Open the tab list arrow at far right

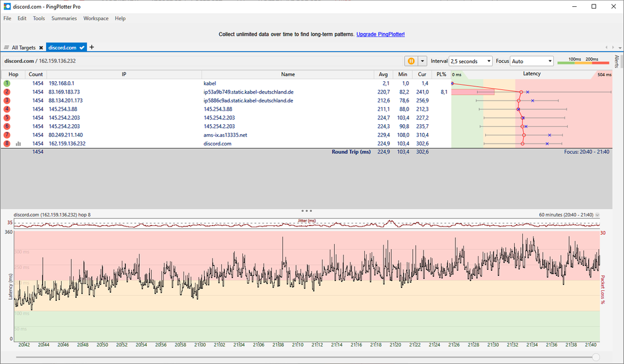click(620, 47)
